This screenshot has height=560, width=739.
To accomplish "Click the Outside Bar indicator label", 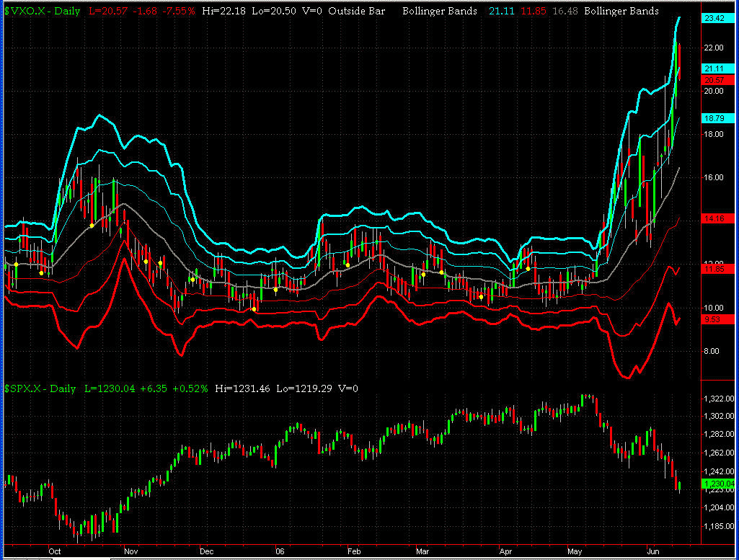I will pos(356,11).
